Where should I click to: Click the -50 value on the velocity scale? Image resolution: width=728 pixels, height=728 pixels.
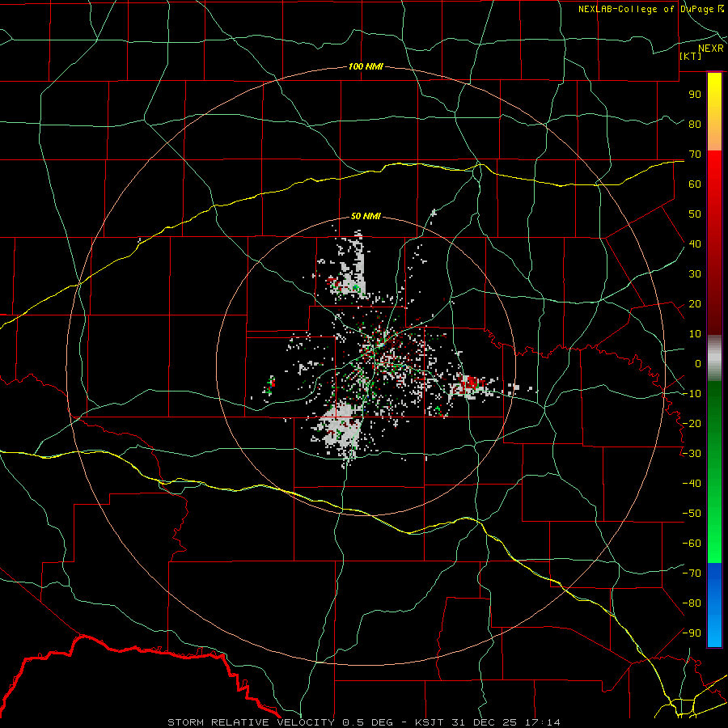click(692, 514)
